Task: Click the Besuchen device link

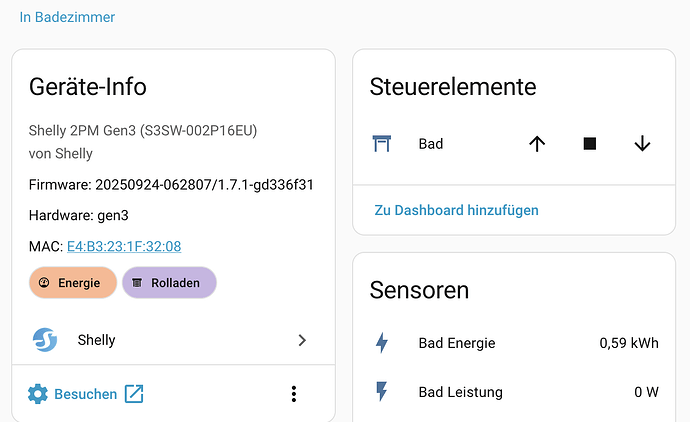Action: pyautogui.click(x=85, y=394)
